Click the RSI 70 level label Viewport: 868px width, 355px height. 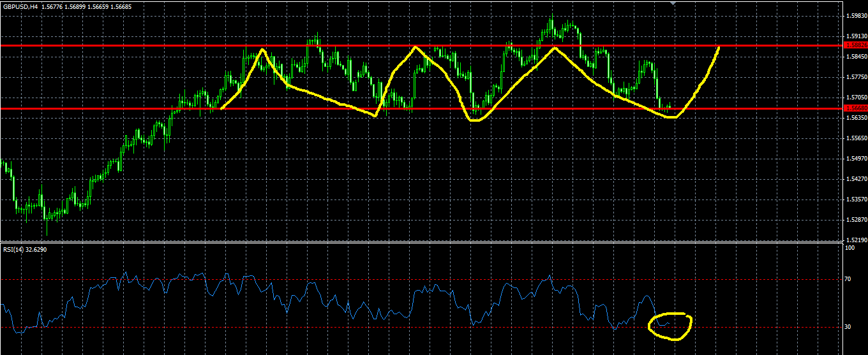pyautogui.click(x=848, y=279)
